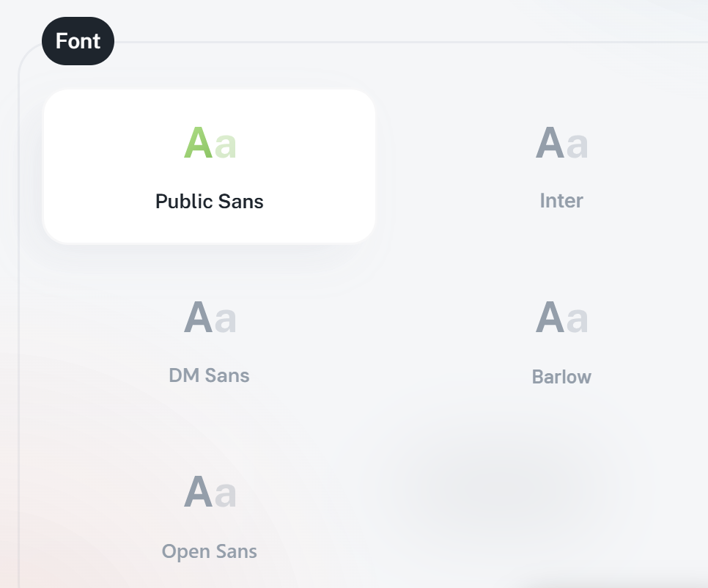Select the Barlow font label
708x588 pixels.
click(561, 377)
